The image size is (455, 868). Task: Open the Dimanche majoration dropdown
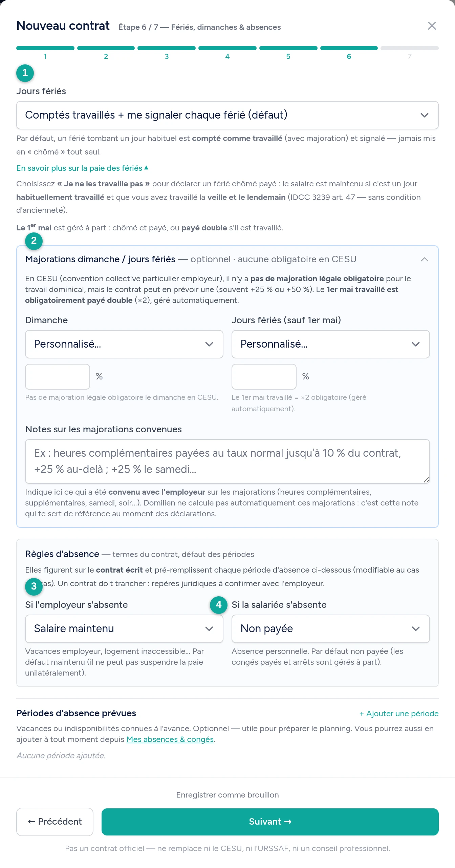tap(124, 344)
